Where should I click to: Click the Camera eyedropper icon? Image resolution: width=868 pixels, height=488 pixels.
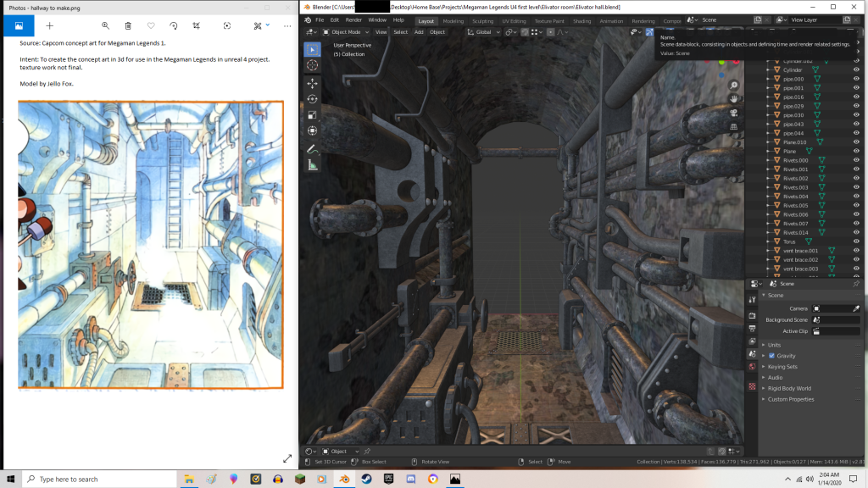pos(856,308)
